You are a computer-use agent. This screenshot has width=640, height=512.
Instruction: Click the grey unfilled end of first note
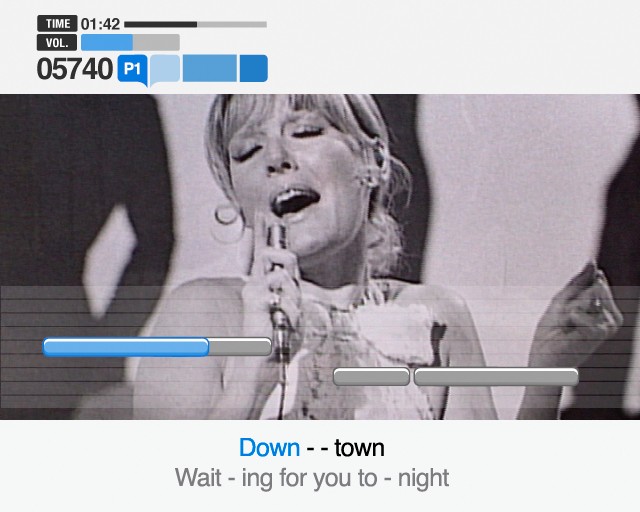pyautogui.click(x=240, y=347)
